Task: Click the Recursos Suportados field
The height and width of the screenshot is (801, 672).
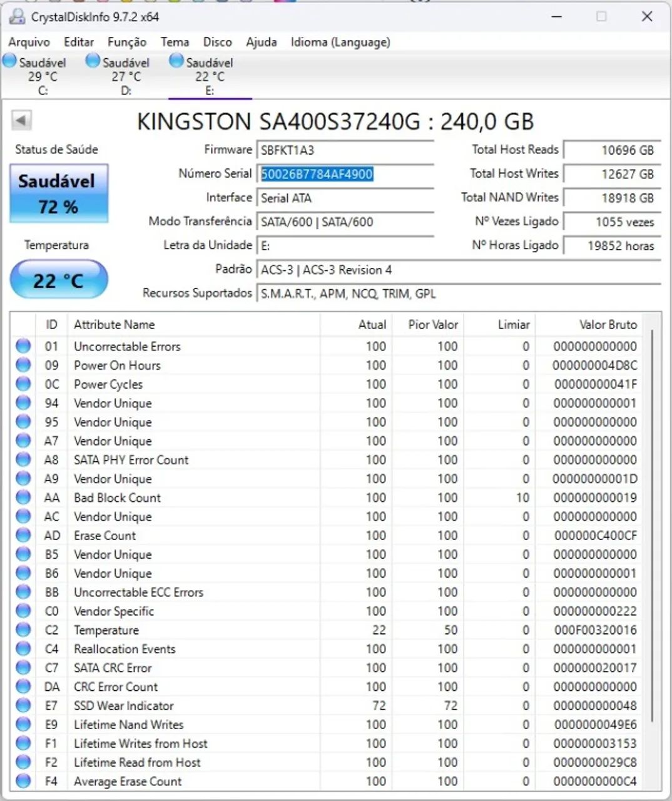Action: pyautogui.click(x=459, y=293)
